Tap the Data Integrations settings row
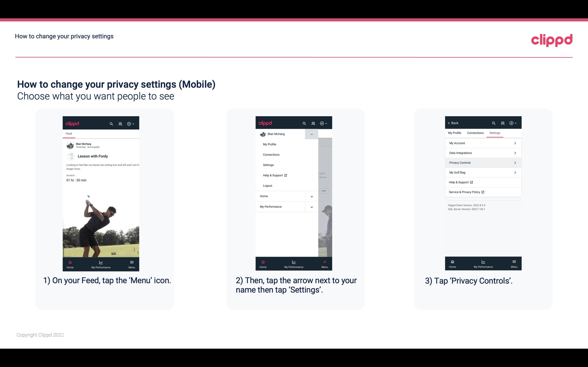The width and height of the screenshot is (588, 367). pos(483,153)
